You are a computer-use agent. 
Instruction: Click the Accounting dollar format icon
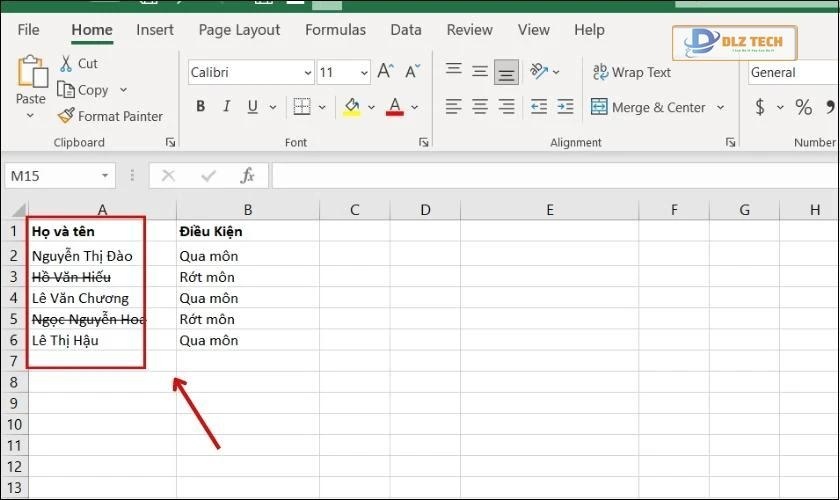[761, 107]
